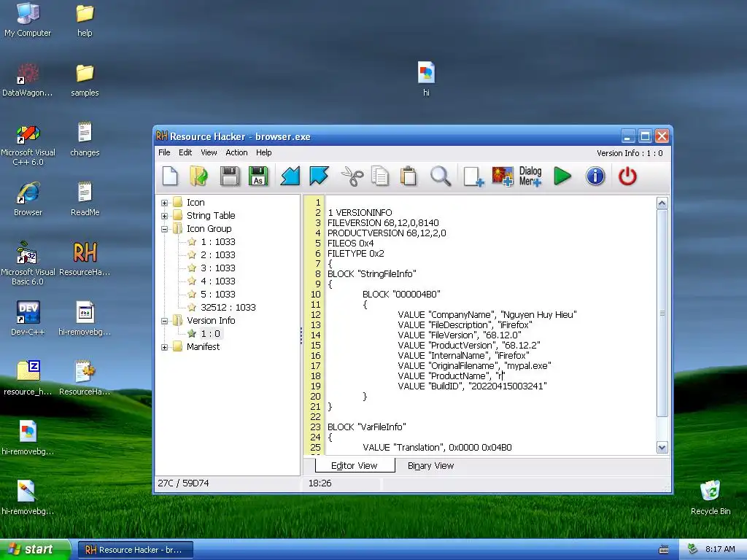Click the editor scrollbar up arrow

(x=662, y=203)
